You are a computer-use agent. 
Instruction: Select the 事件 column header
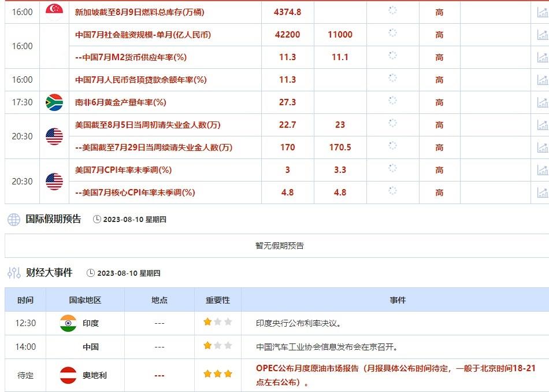click(x=398, y=300)
